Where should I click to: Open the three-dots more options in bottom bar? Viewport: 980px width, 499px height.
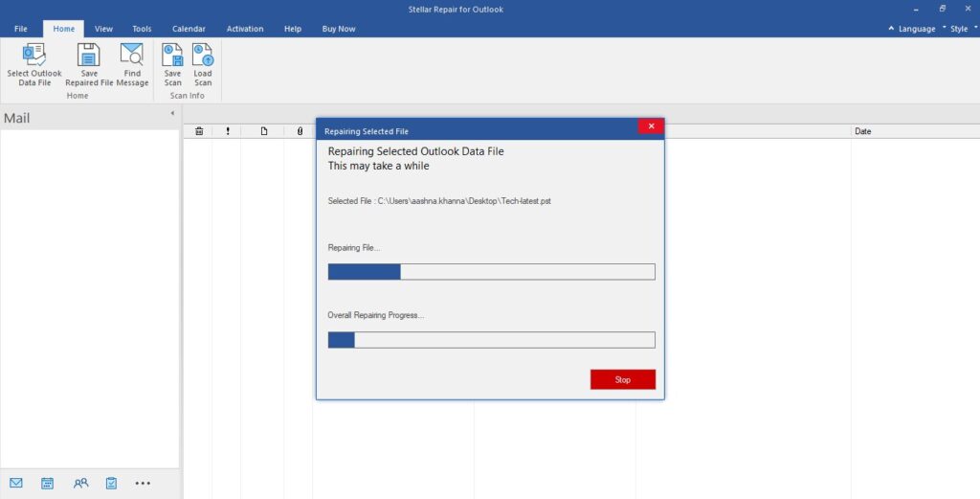click(143, 483)
